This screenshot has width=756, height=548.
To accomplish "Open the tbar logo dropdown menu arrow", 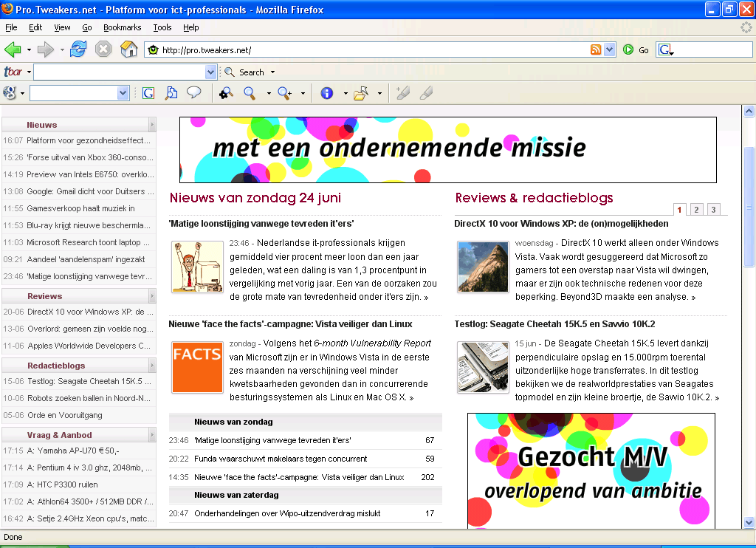I will 29,72.
